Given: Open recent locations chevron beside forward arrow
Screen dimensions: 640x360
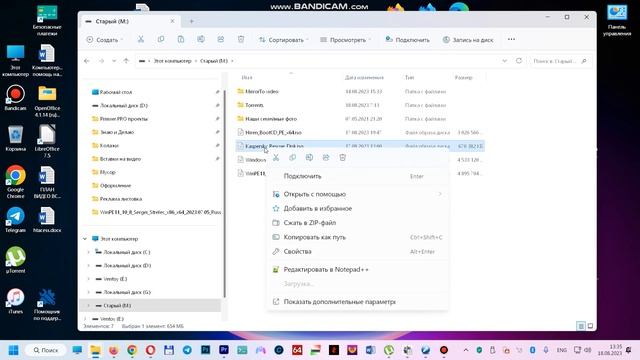Looking at the screenshot, I should (114, 61).
